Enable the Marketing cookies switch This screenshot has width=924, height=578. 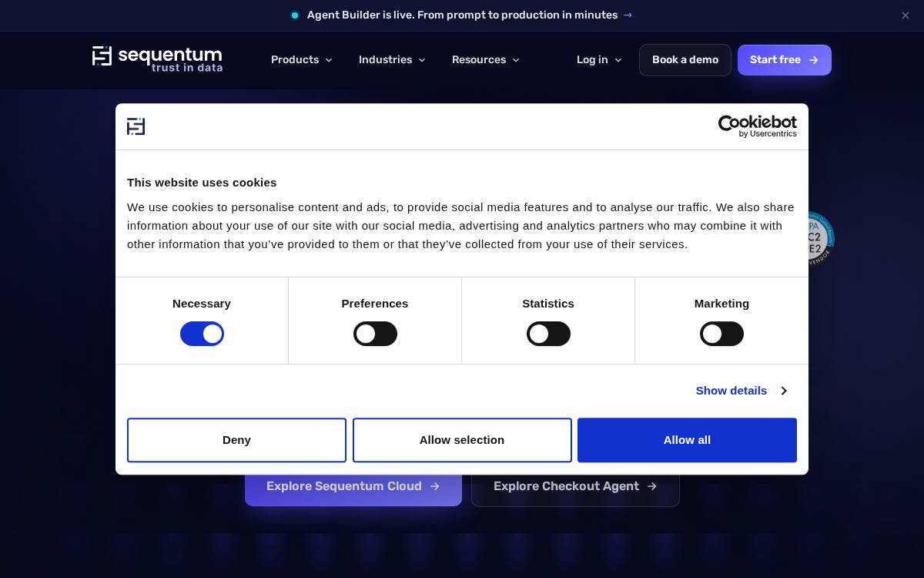721,334
